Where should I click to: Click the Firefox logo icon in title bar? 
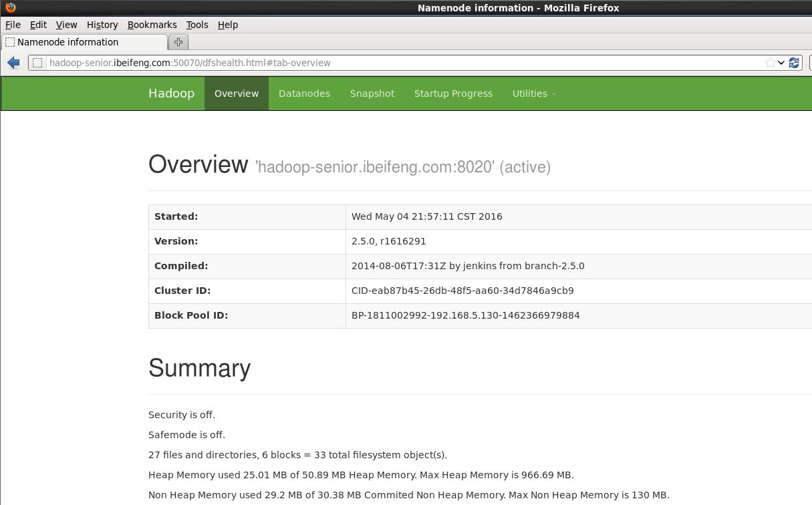[x=10, y=7]
